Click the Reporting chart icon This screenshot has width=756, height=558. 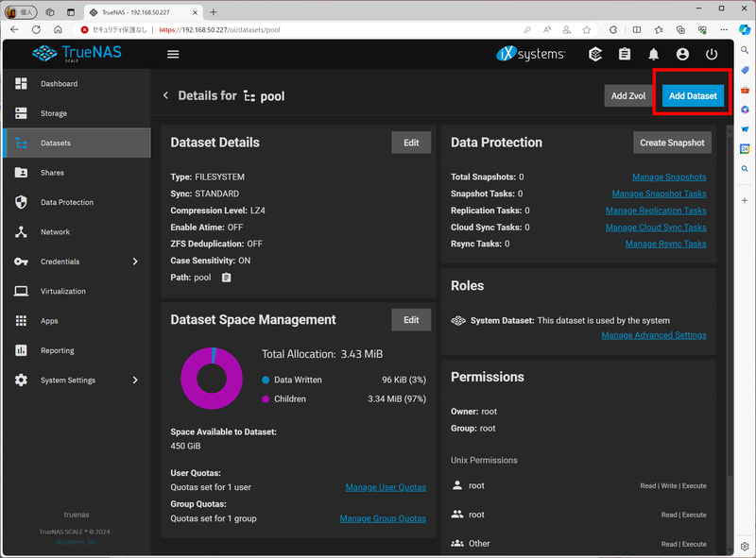[21, 350]
